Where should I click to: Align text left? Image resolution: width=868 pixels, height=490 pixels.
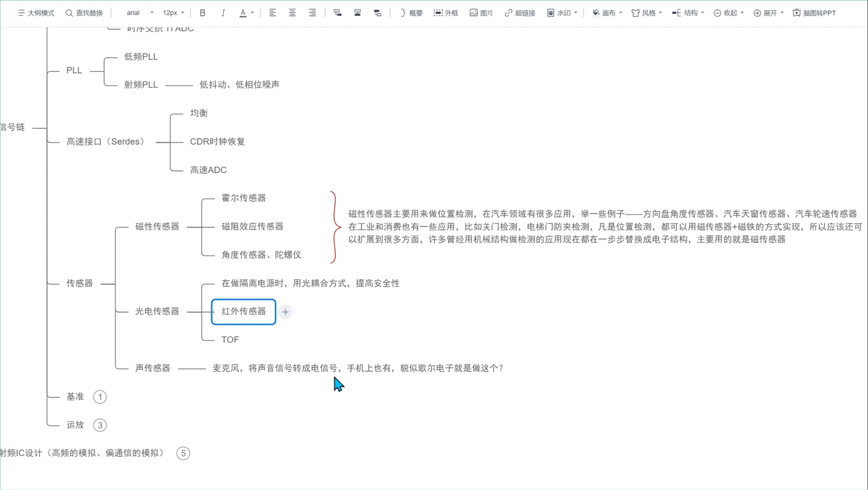(272, 13)
